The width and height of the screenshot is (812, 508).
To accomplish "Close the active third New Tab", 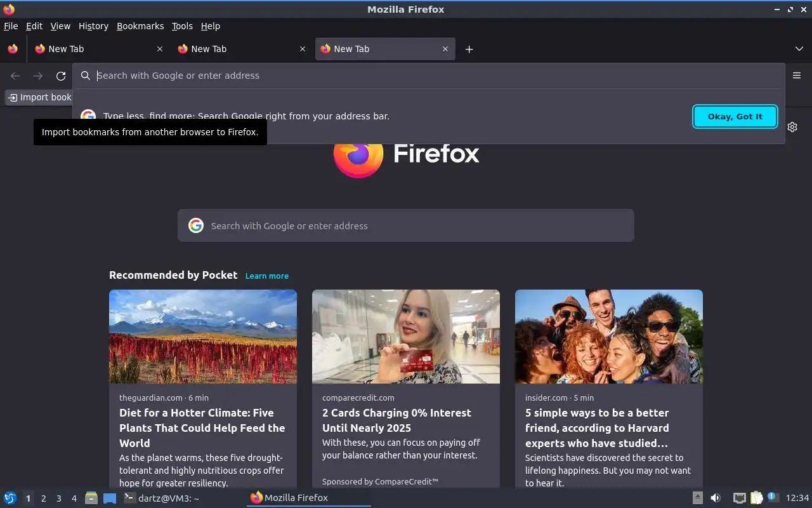I will [445, 49].
